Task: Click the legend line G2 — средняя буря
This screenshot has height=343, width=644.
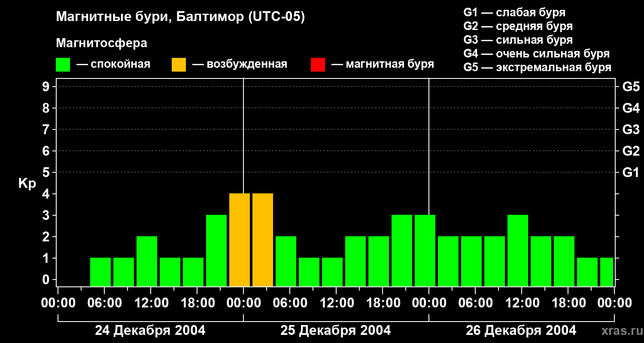Action: [518, 26]
